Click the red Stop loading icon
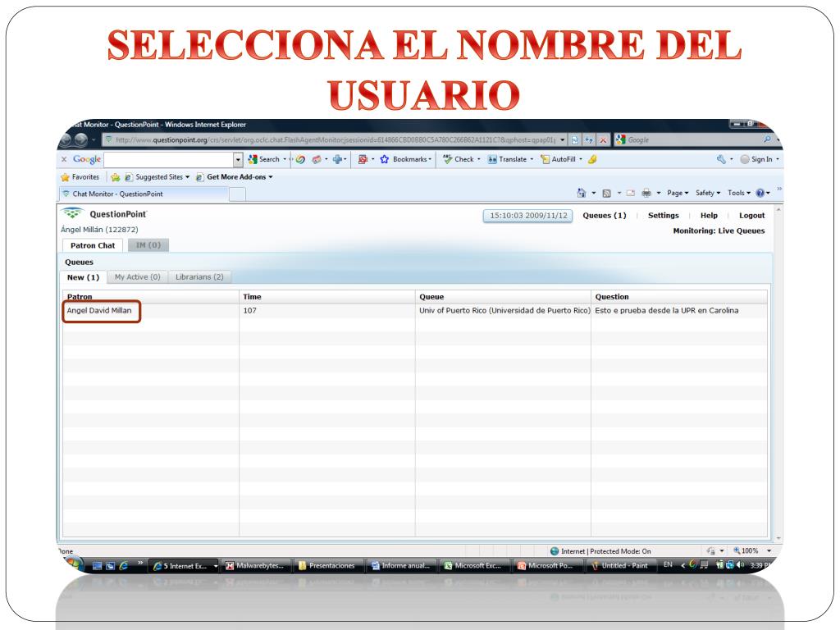Image resolution: width=840 pixels, height=630 pixels. pyautogui.click(x=603, y=139)
